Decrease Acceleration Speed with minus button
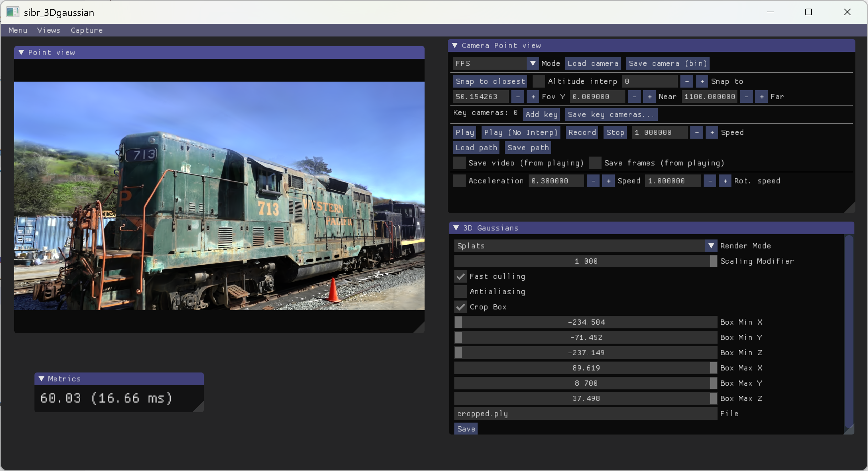This screenshot has width=868, height=471. (x=593, y=181)
